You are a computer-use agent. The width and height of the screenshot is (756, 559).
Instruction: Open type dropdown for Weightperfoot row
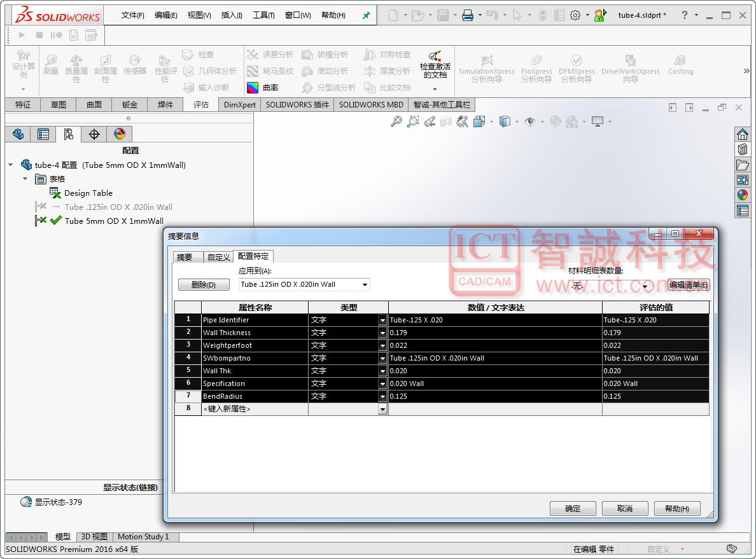(x=383, y=345)
